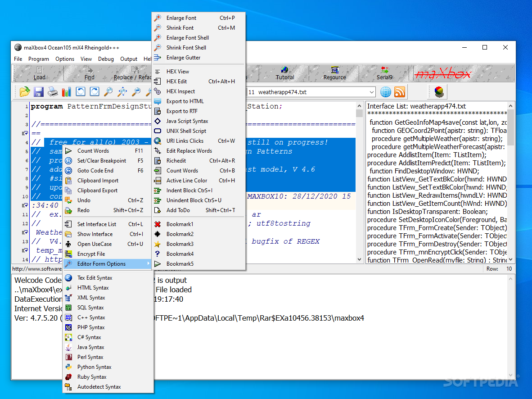Choose Autodetect Syntax entry

coord(108,387)
